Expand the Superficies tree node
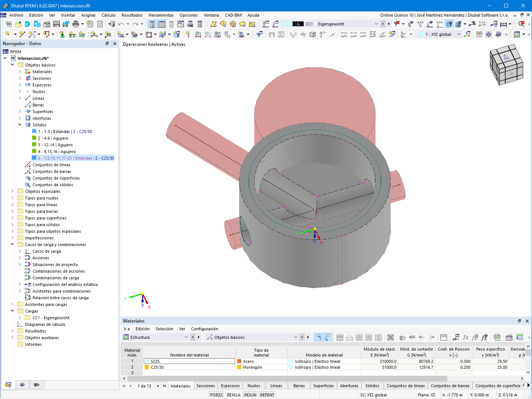 pyautogui.click(x=20, y=112)
